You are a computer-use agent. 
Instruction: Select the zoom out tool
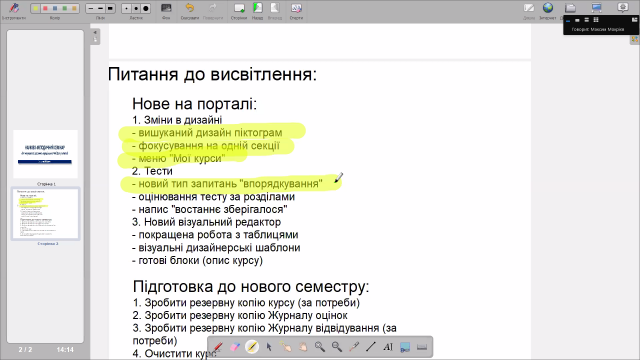coord(337,347)
